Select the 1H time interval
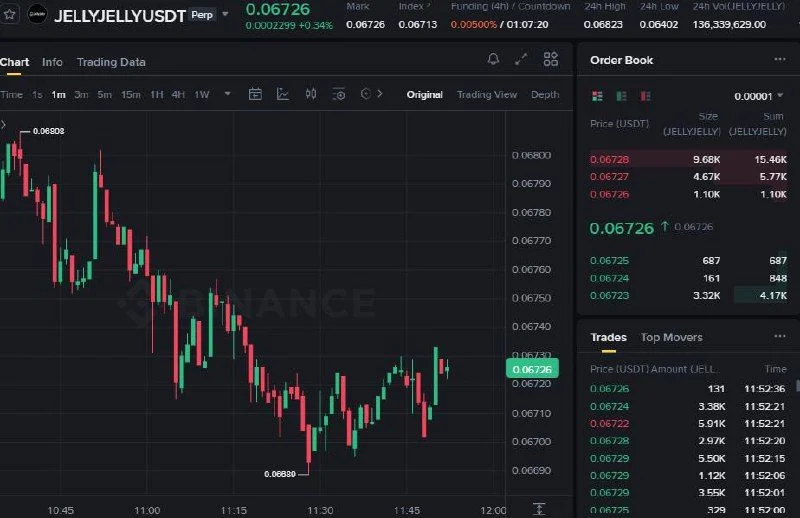 157,95
